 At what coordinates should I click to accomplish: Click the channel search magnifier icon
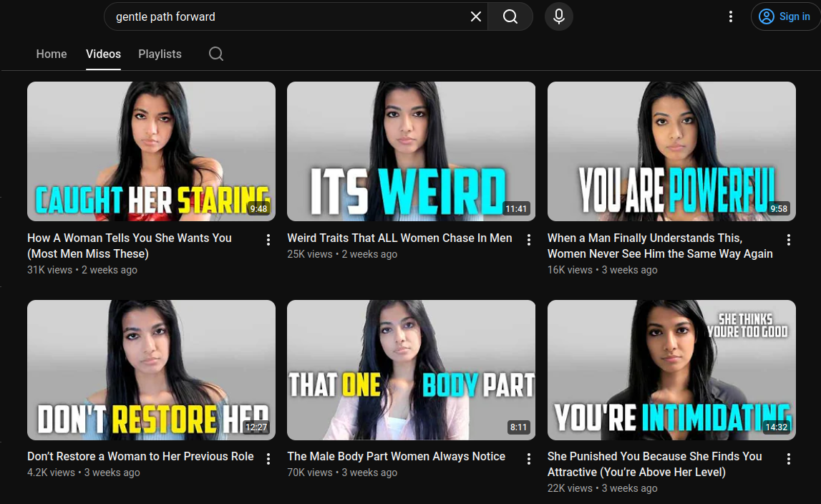[215, 54]
